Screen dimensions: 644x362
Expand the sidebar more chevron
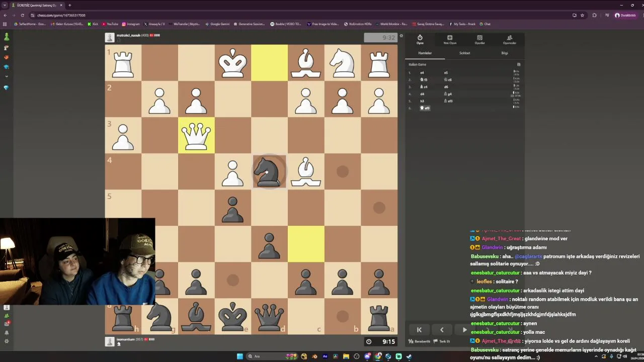pos(7,76)
